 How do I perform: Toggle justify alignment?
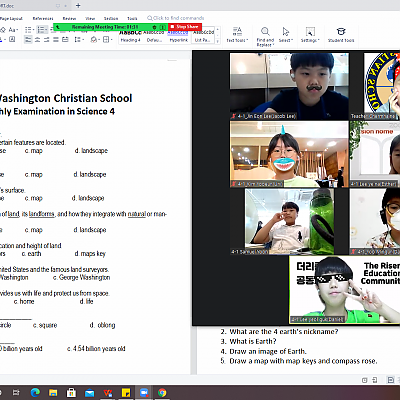(56, 40)
